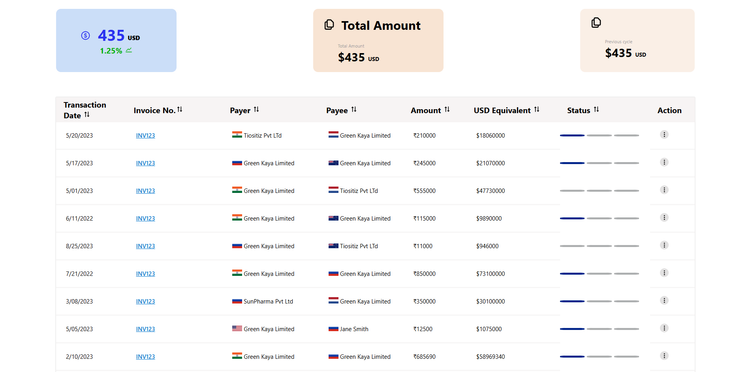
Task: Click the Total Amount summary card
Action: pos(378,40)
